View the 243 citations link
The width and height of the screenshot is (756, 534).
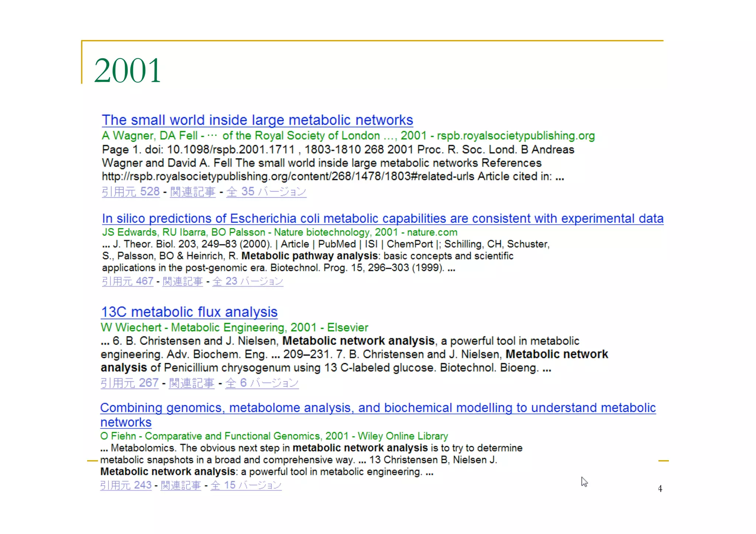[x=126, y=485]
